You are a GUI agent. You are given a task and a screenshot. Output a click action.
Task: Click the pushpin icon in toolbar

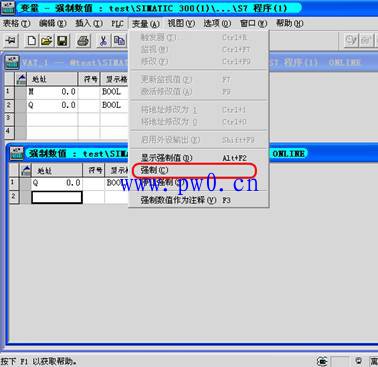pyautogui.click(x=11, y=41)
